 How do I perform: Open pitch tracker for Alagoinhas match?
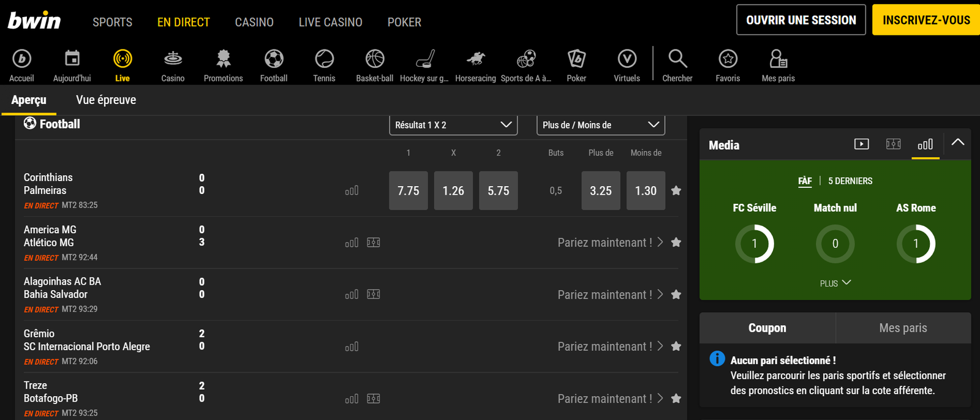374,294
